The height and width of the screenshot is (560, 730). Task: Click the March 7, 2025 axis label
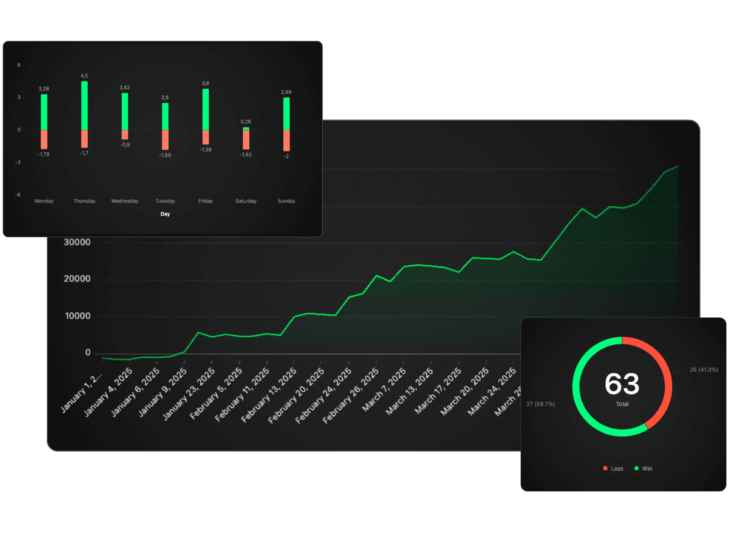[x=384, y=389]
